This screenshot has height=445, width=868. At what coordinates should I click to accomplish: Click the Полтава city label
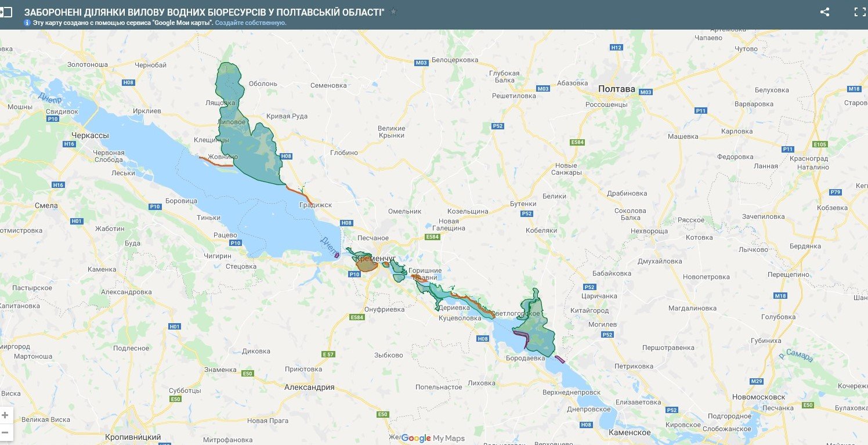coord(616,89)
